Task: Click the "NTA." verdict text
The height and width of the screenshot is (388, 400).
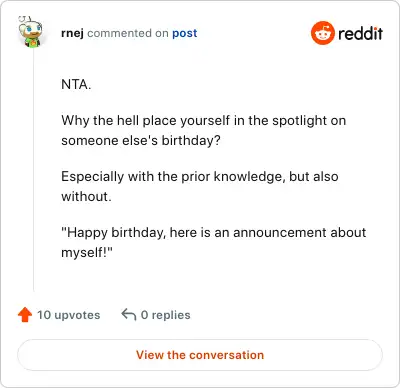Action: point(76,84)
